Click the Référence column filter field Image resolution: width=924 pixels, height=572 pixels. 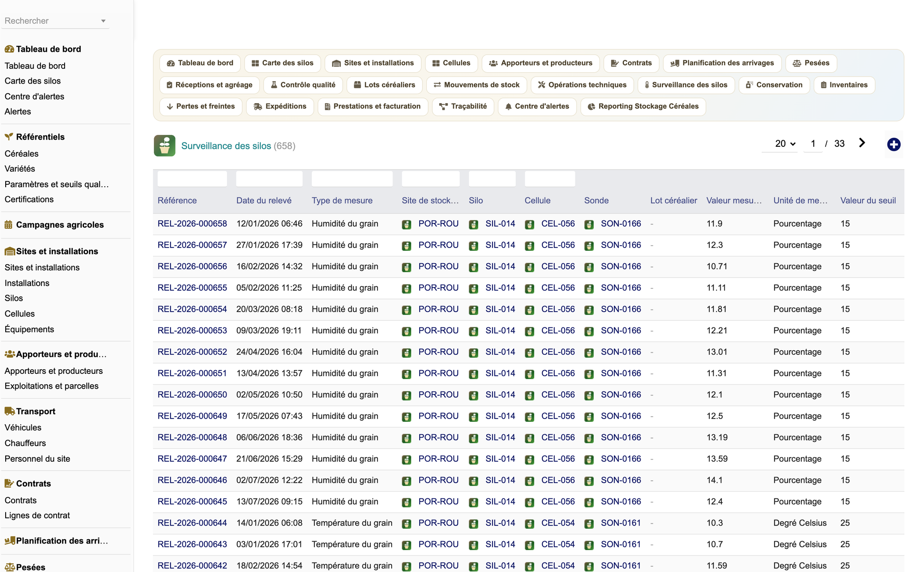(x=192, y=179)
